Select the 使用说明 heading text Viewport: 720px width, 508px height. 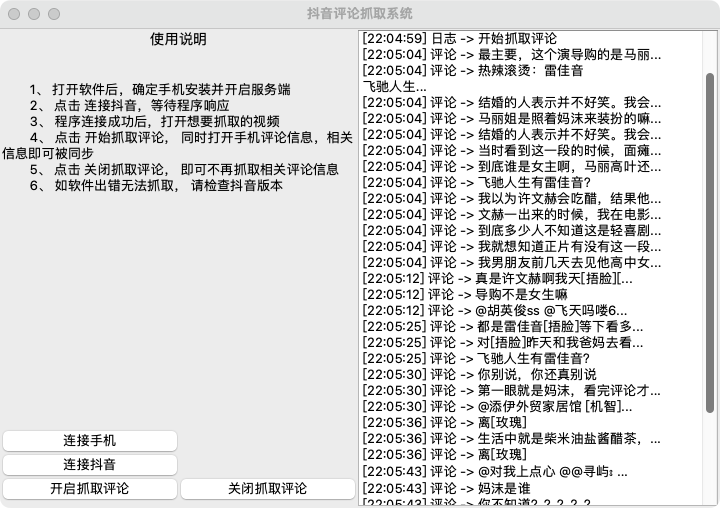tap(178, 39)
